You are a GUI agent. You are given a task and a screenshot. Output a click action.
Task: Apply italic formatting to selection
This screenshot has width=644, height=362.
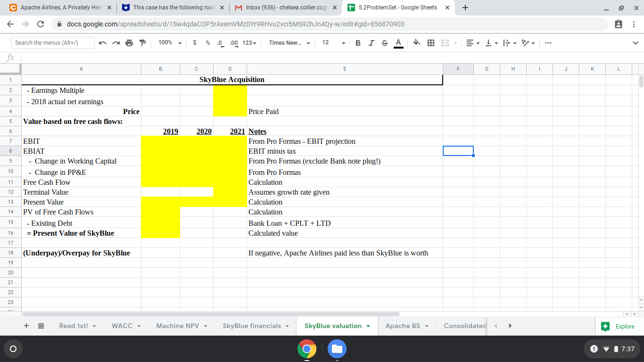coord(371,43)
